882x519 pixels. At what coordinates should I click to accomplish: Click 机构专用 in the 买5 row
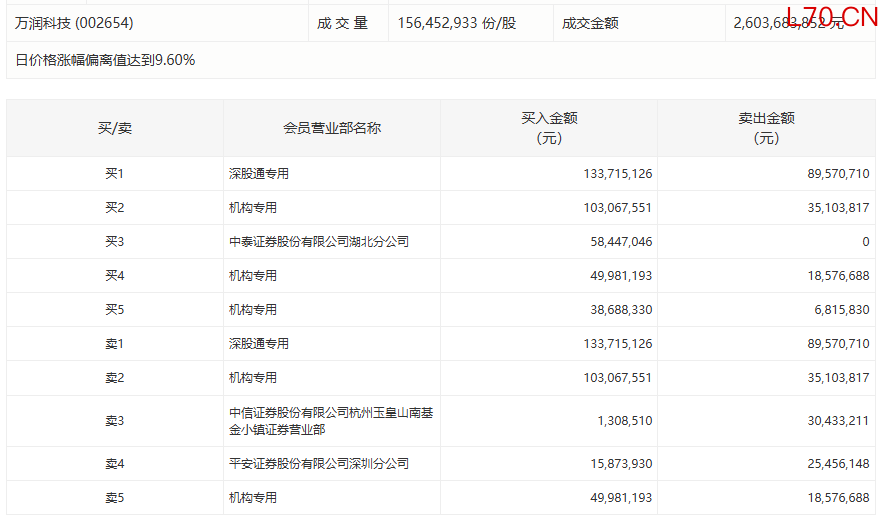pos(253,310)
